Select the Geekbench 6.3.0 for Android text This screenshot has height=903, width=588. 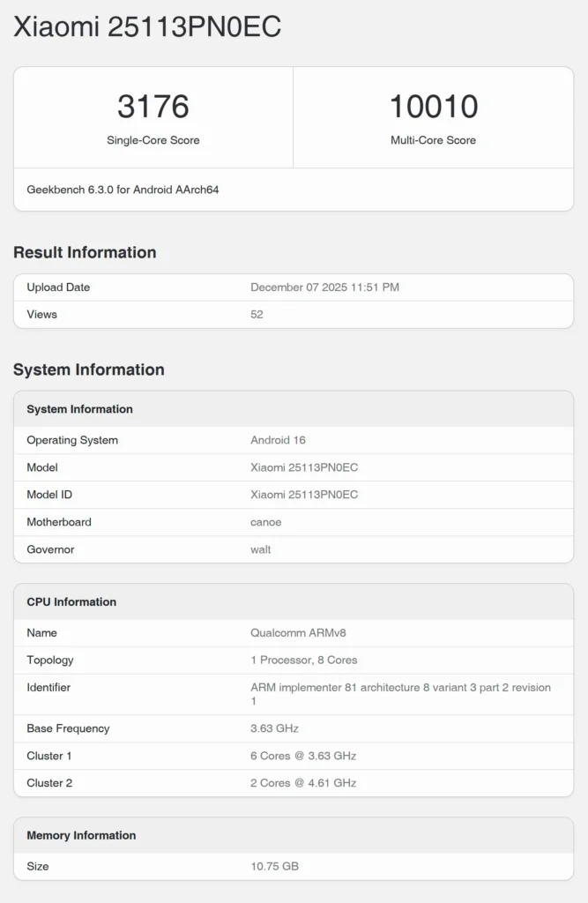point(123,190)
